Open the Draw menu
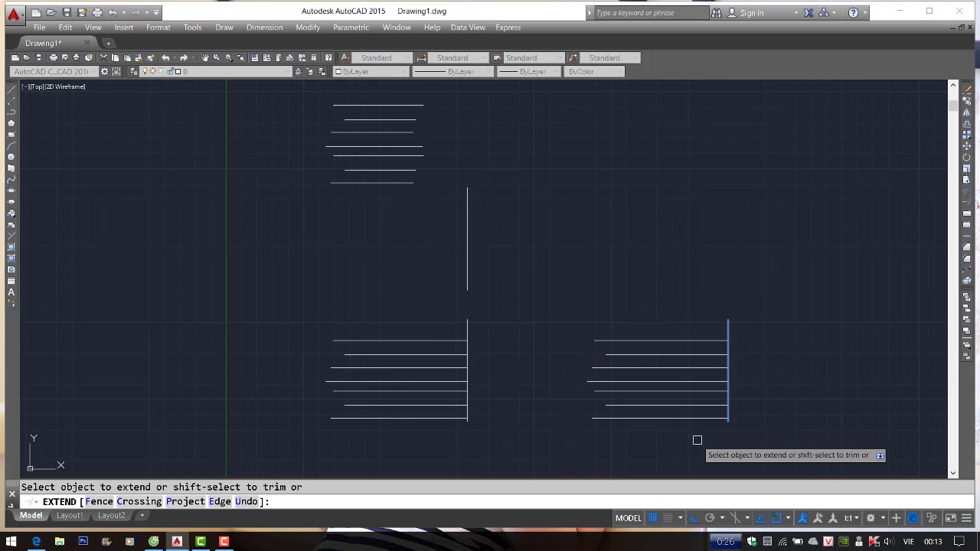This screenshot has width=980, height=551. click(224, 28)
